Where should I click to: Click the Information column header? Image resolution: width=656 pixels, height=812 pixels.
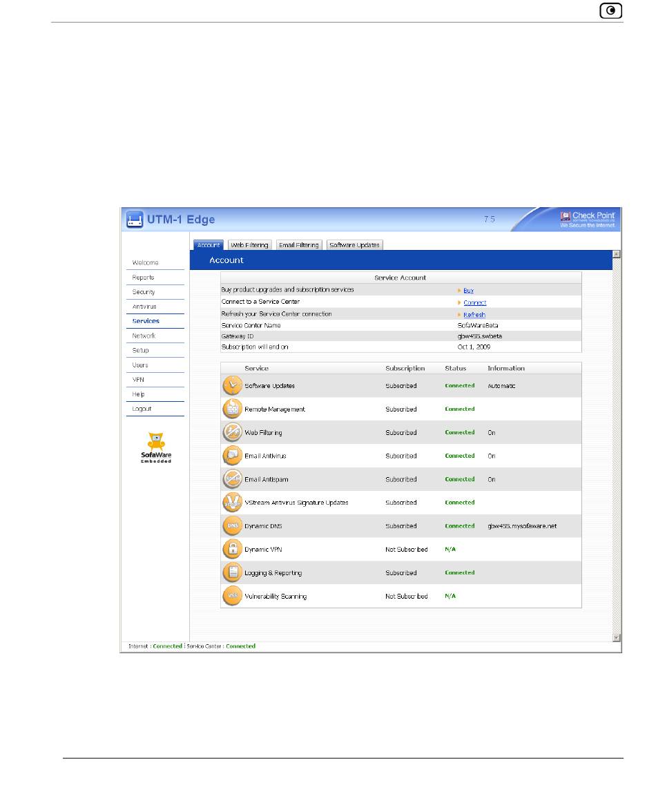tap(506, 369)
